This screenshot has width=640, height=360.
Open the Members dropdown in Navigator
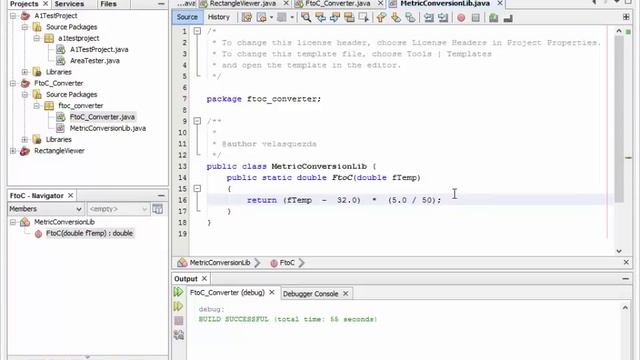46,209
